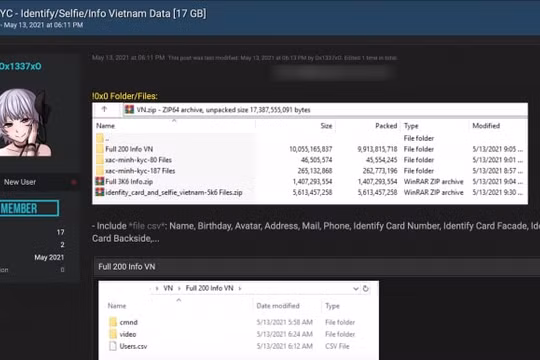Viewport: 540px width, 360px height.
Task: Click the date 5/13/2021 6:24 AM
Action: [284, 334]
